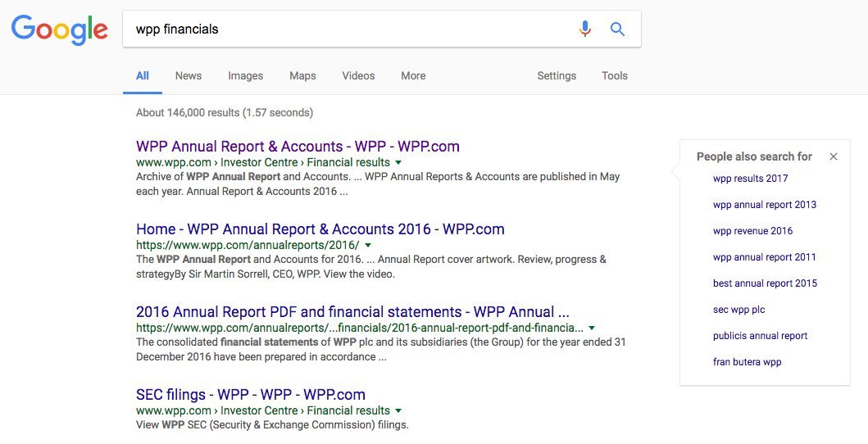Search for sec wpp plc

pos(738,310)
